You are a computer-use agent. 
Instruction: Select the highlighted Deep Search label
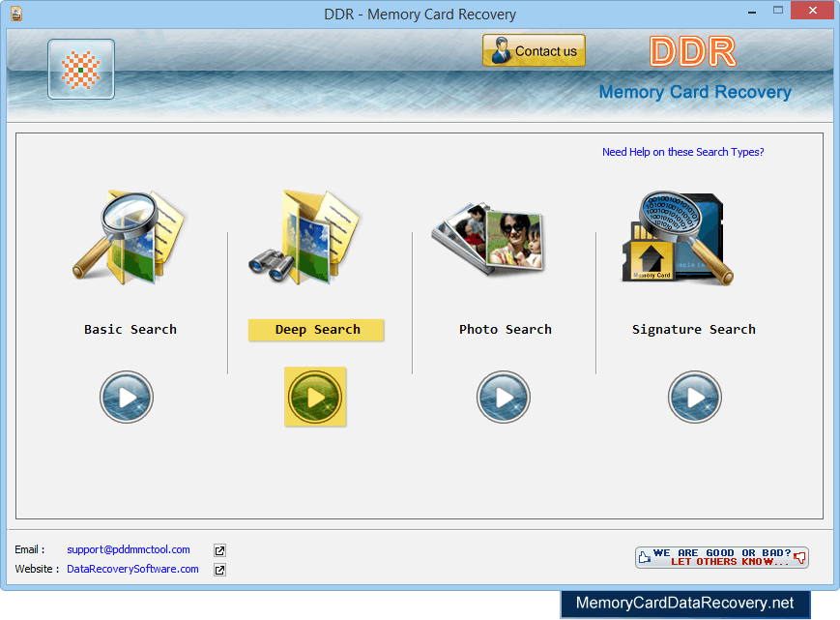click(x=316, y=330)
